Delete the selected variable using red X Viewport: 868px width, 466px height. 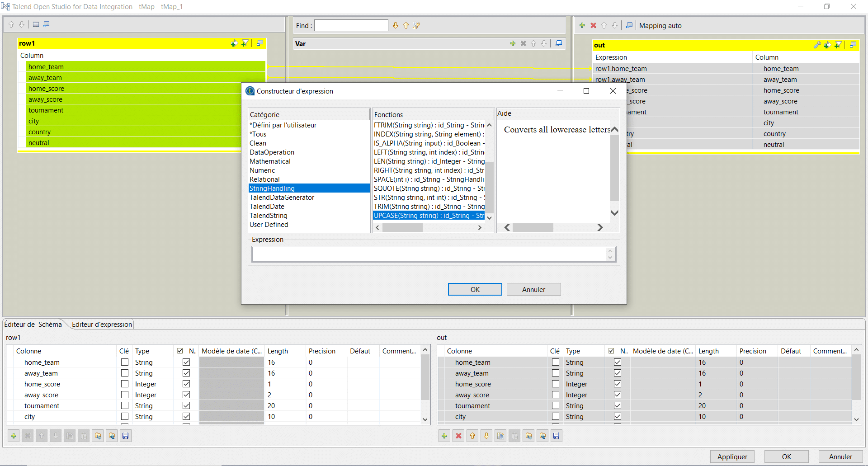click(x=523, y=43)
